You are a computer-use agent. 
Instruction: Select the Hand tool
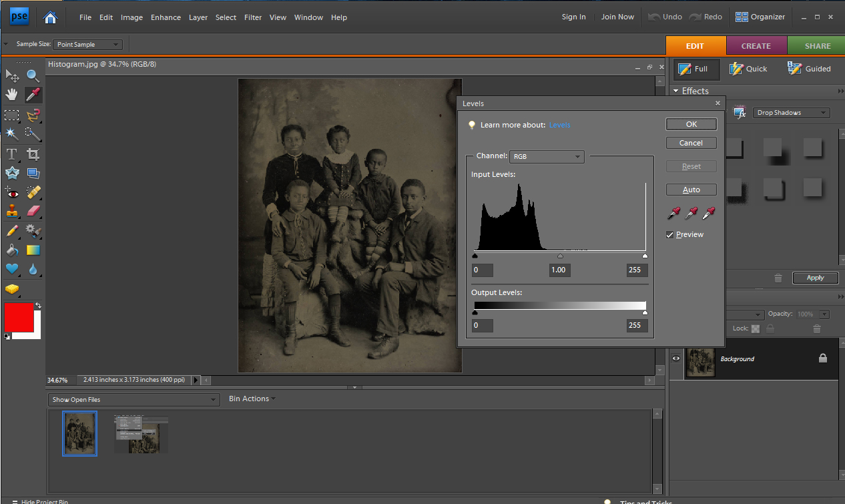pyautogui.click(x=11, y=95)
